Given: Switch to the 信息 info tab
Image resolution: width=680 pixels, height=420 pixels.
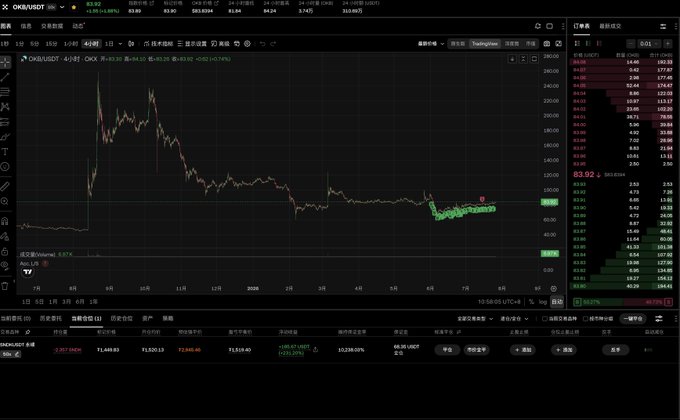Looking at the screenshot, I should 26,26.
